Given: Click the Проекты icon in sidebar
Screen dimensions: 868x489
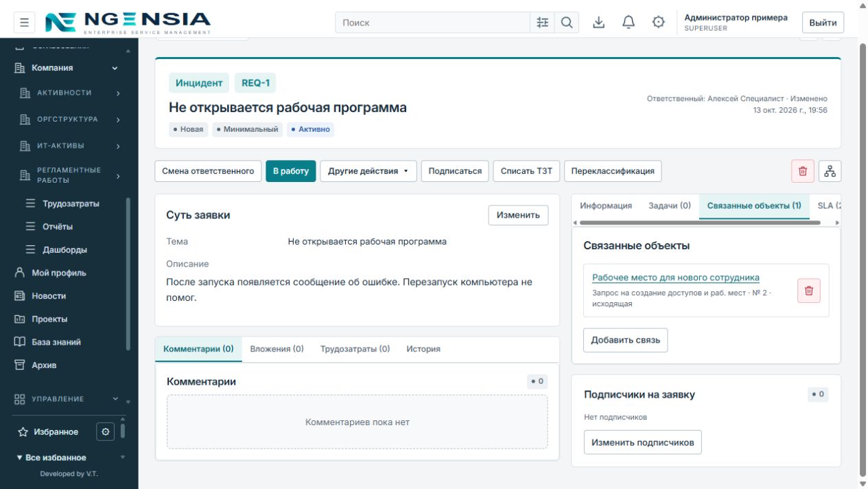Looking at the screenshot, I should tap(20, 319).
